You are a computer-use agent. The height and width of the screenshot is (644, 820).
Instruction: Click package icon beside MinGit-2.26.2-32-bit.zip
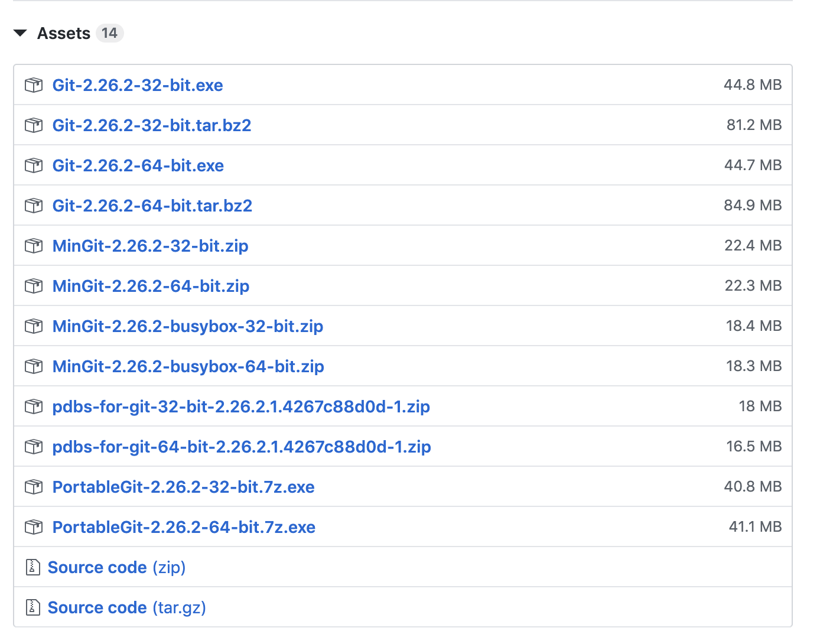34,246
